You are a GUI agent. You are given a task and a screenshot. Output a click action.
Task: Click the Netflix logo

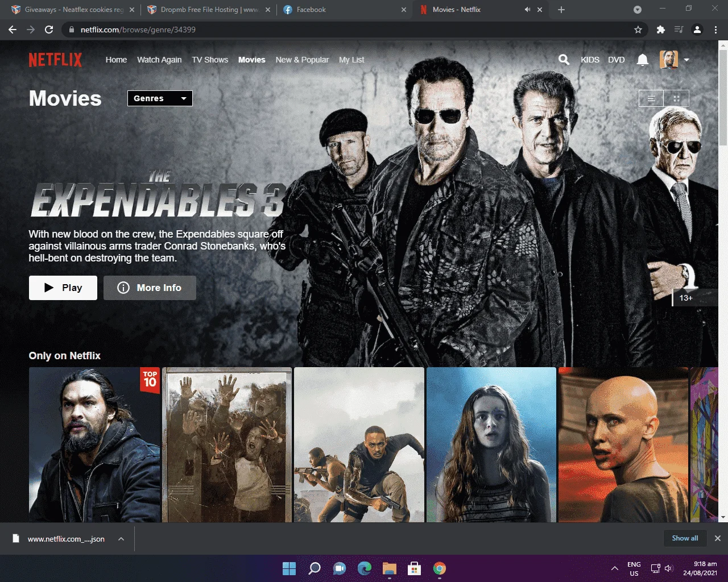click(x=55, y=60)
